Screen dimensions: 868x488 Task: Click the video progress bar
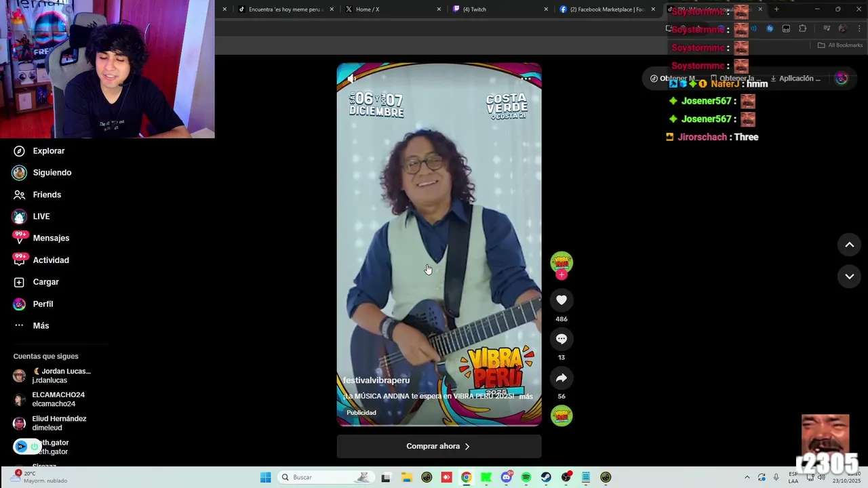pyautogui.click(x=439, y=425)
